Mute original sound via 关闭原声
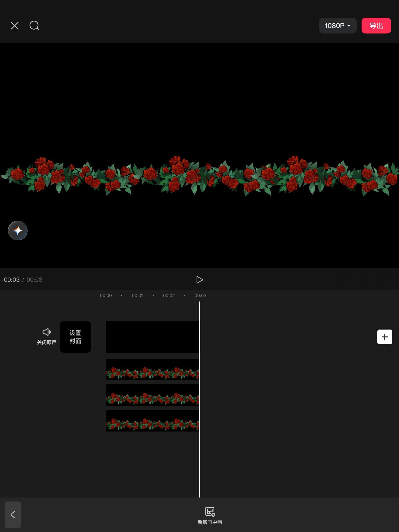Viewport: 399px width, 532px height. [47, 336]
